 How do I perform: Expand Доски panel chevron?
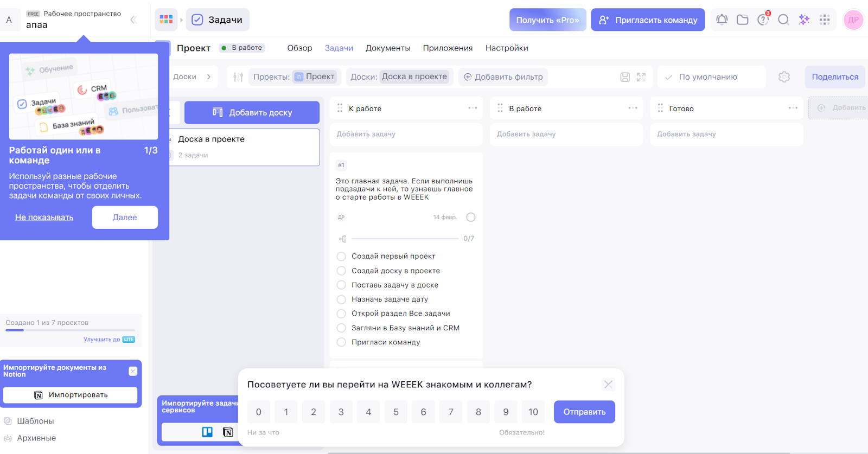point(209,77)
